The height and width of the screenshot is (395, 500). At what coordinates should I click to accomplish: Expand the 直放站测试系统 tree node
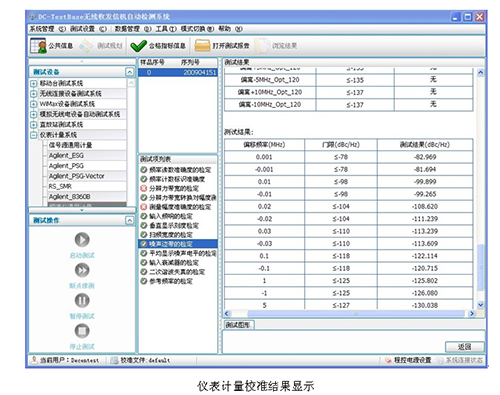point(33,125)
